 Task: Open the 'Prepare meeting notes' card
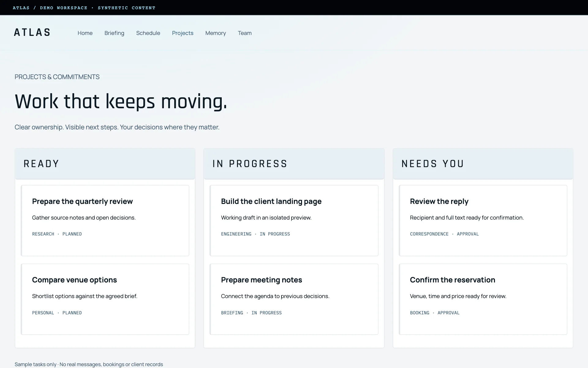(x=294, y=299)
